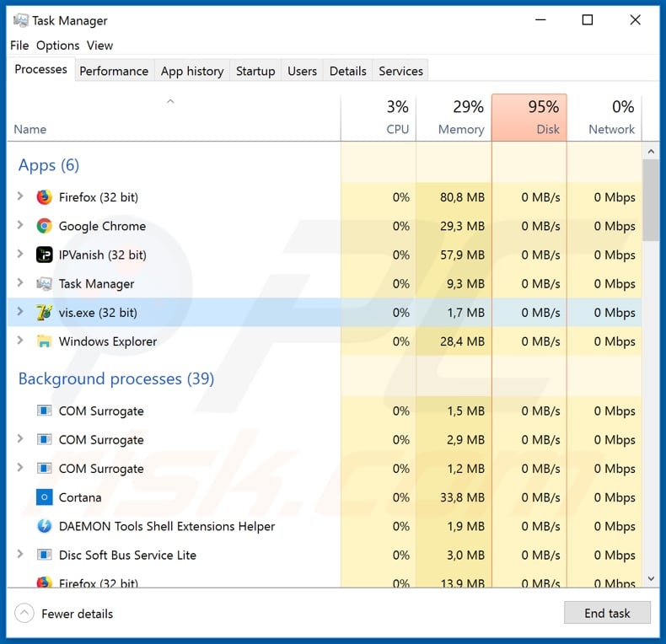Click the Windows Explorer folder icon
This screenshot has height=644, width=666.
tap(44, 341)
